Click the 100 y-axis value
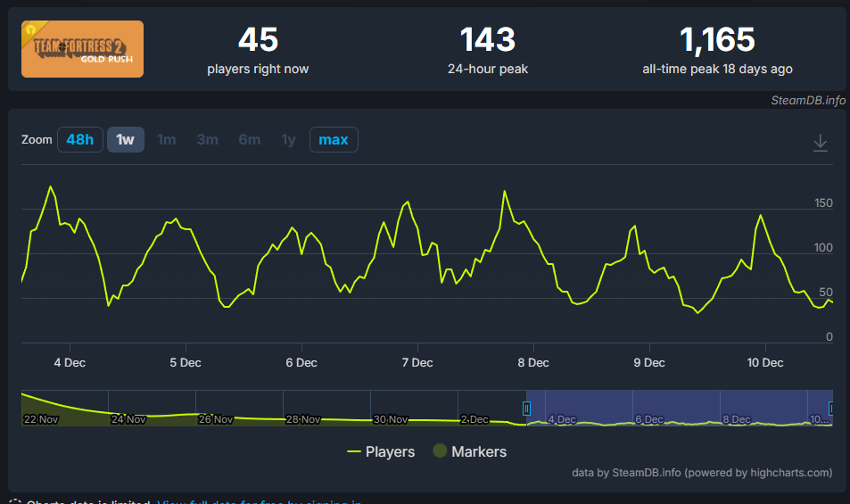 823,248
